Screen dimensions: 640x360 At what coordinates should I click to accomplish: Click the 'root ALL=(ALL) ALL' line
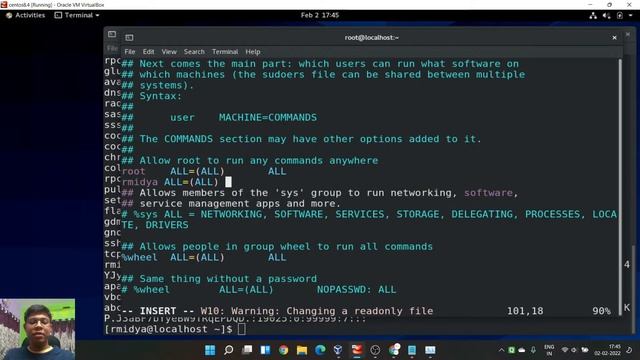pos(204,171)
